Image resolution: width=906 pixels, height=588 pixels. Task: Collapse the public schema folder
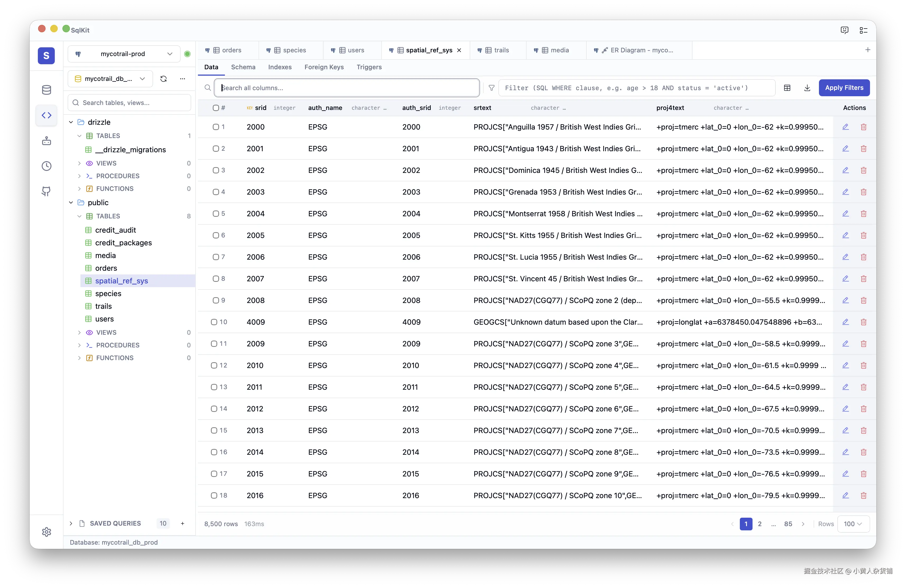click(71, 203)
